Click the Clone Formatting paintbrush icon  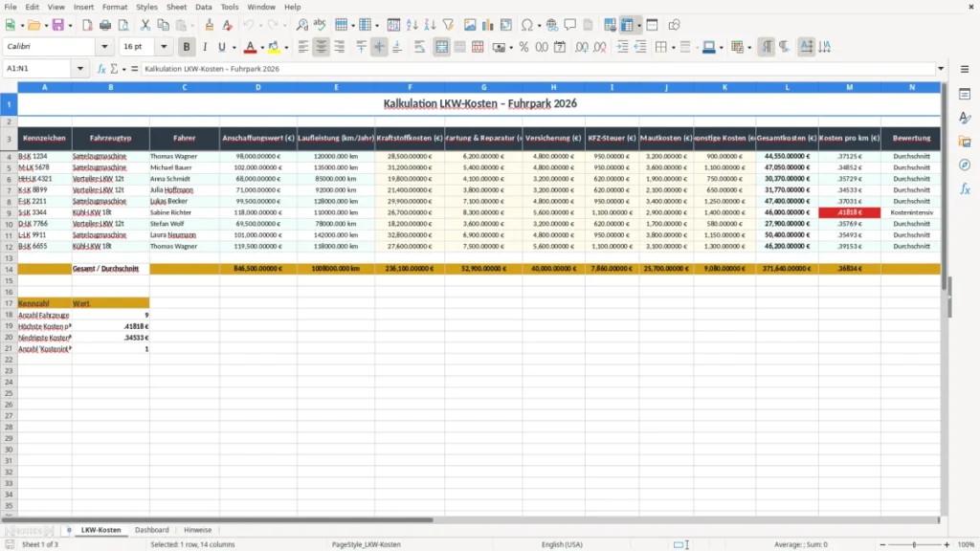209,25
